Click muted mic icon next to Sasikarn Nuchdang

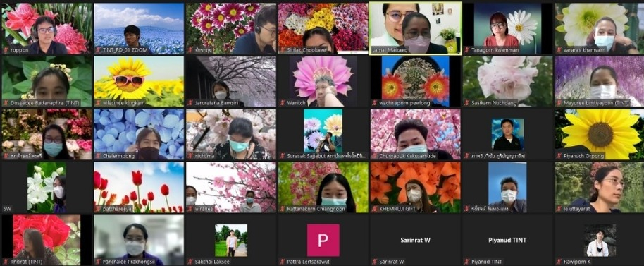[x=467, y=103]
